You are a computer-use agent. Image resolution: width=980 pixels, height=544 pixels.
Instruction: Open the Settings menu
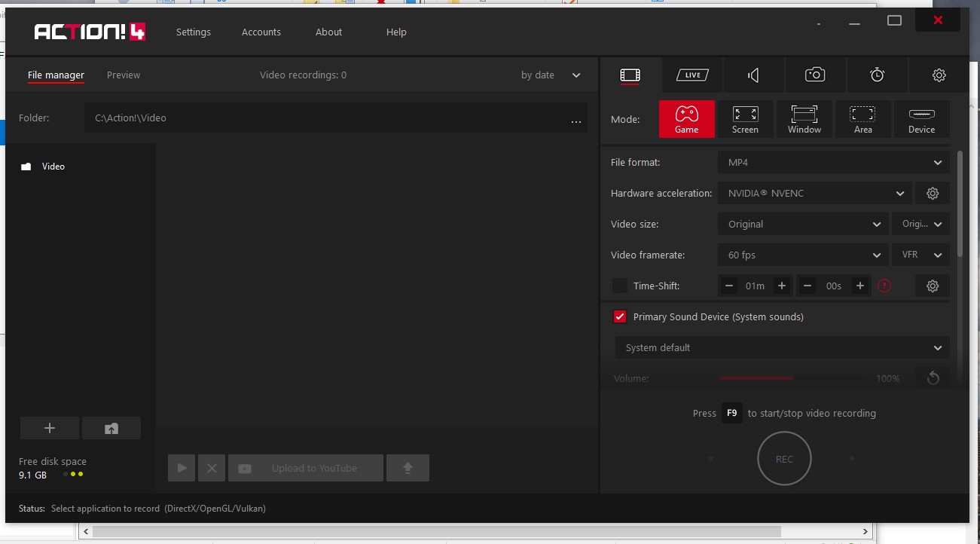(194, 32)
